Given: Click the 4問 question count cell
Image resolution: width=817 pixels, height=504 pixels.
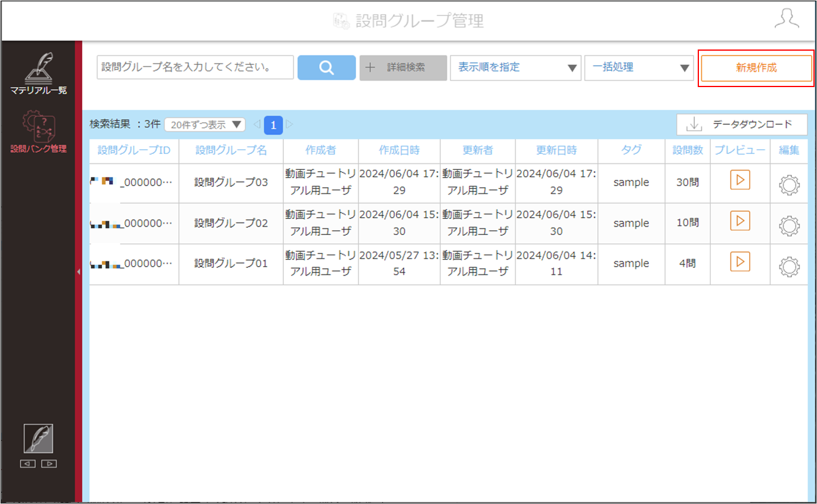Looking at the screenshot, I should click(688, 264).
